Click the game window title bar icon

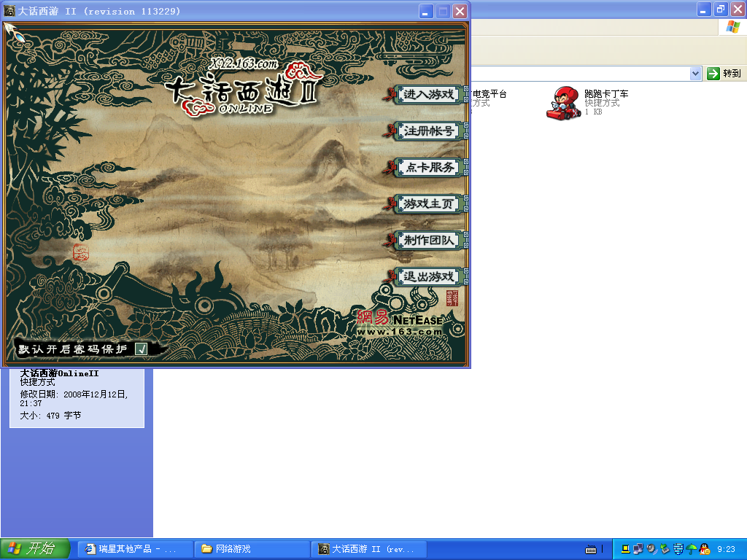[9, 10]
